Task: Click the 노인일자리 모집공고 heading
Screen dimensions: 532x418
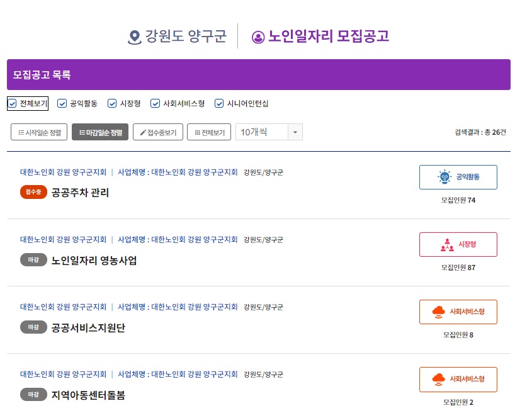Action: pos(329,37)
